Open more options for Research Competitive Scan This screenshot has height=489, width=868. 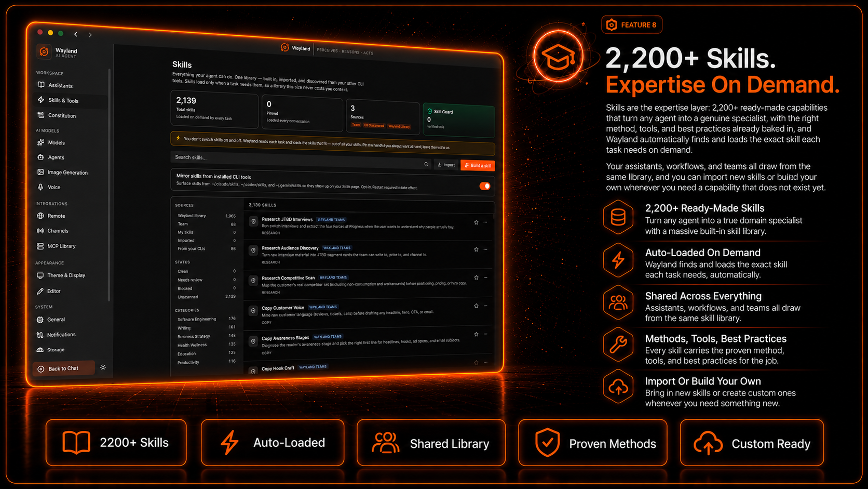[x=485, y=277]
